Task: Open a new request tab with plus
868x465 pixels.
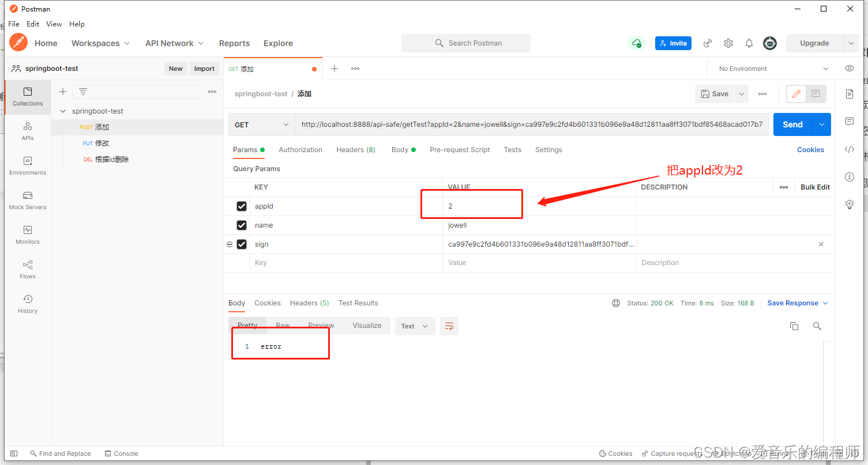Action: pyautogui.click(x=334, y=69)
